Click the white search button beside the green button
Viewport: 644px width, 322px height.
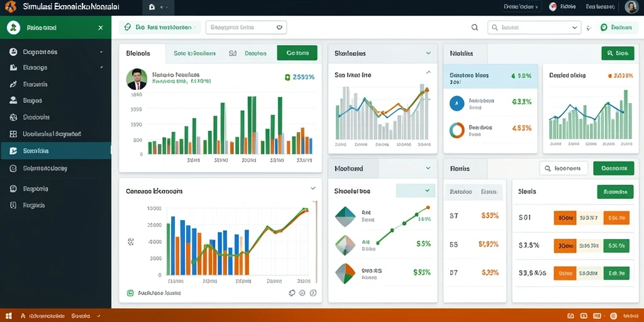coord(563,168)
